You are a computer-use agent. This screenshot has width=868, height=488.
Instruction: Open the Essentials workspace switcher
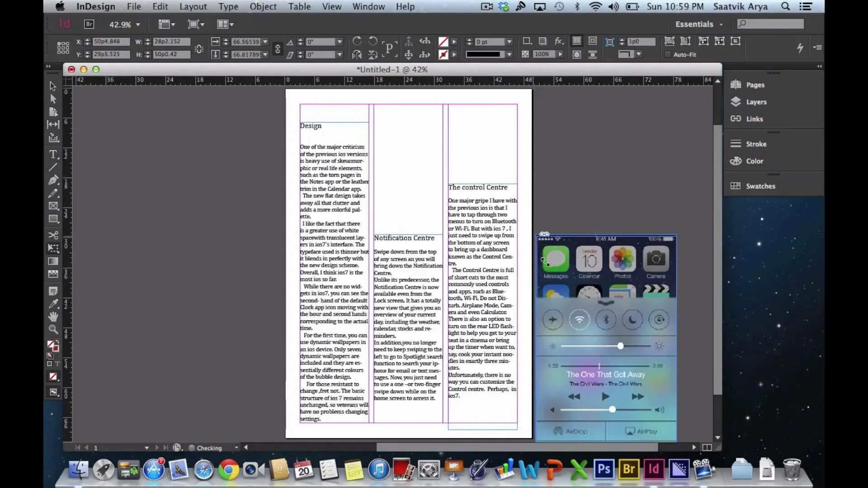pos(698,24)
